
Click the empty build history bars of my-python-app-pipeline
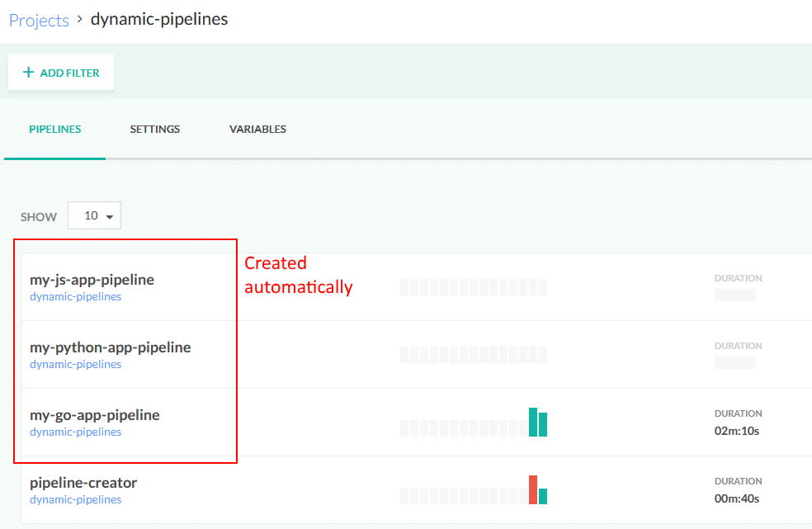473,355
